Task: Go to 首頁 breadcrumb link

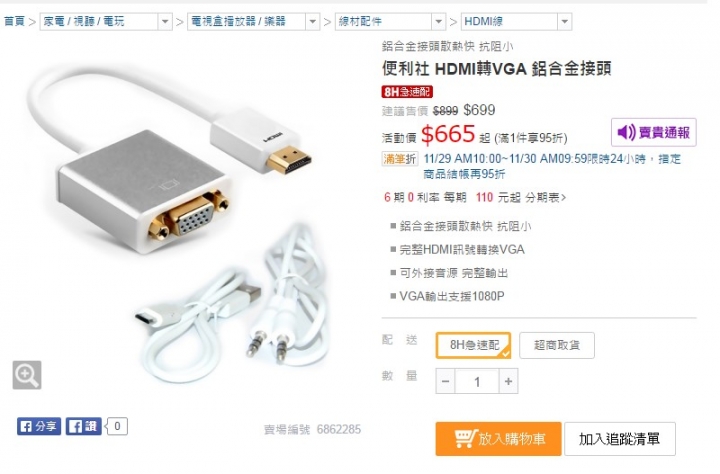Action: point(14,21)
